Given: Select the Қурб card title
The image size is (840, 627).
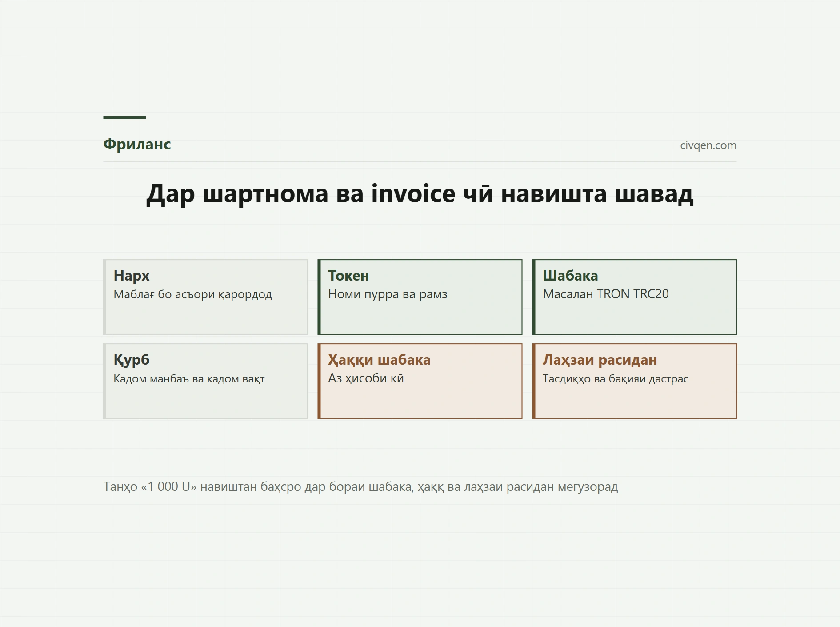Looking at the screenshot, I should 132,360.
